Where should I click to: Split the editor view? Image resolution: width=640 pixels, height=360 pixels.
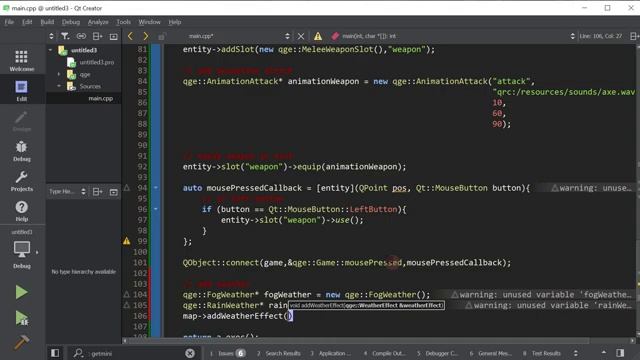pos(634,36)
